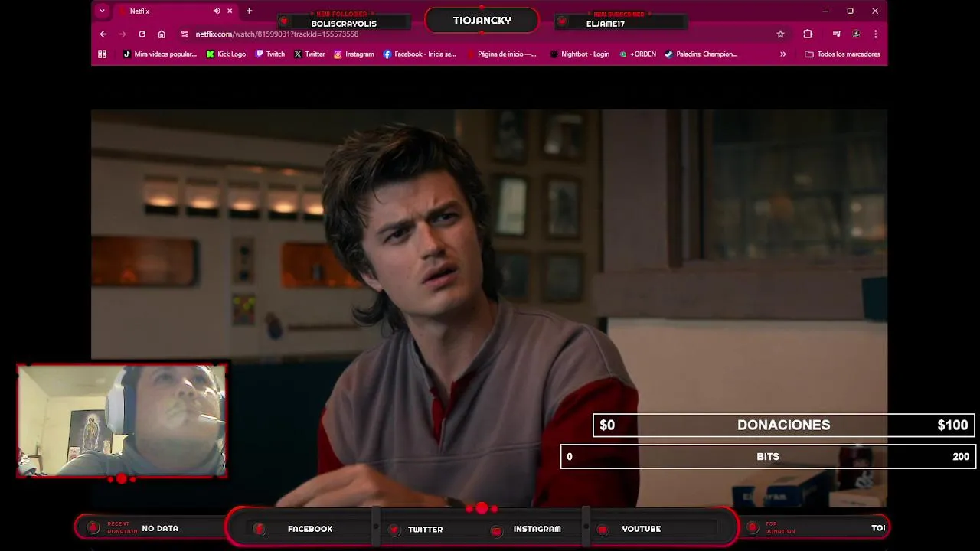Maximize the browser window
Image resolution: width=980 pixels, height=551 pixels.
[x=850, y=11]
